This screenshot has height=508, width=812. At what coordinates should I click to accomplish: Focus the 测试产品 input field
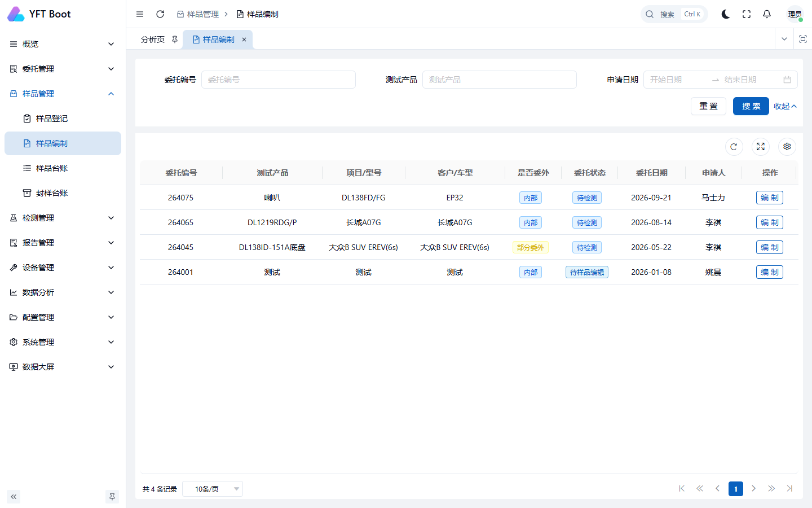tap(500, 80)
